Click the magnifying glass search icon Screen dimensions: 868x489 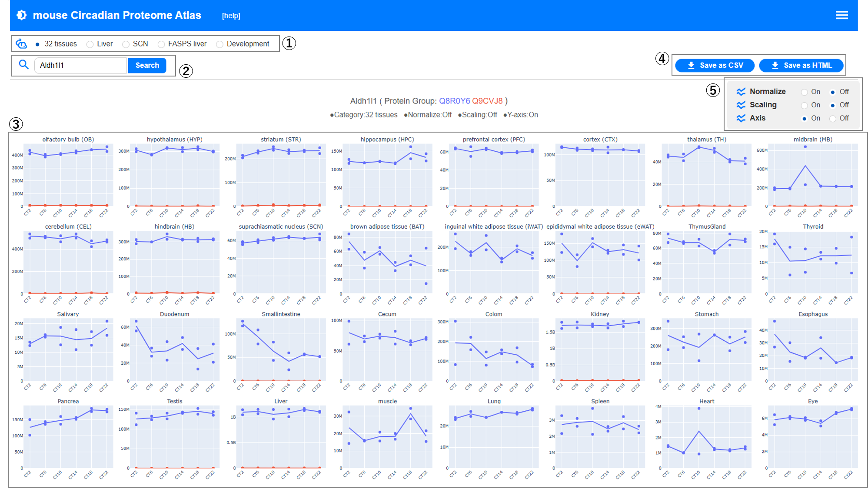tap(23, 65)
